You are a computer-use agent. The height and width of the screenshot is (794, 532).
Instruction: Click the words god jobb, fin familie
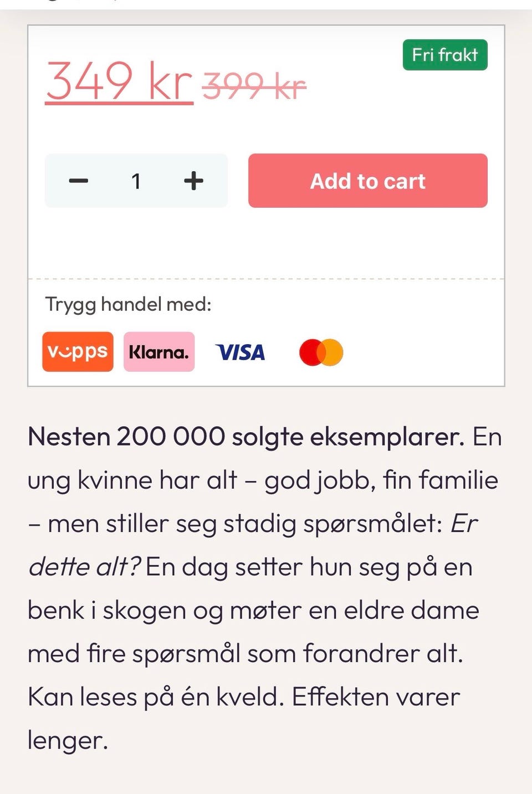coord(381,480)
